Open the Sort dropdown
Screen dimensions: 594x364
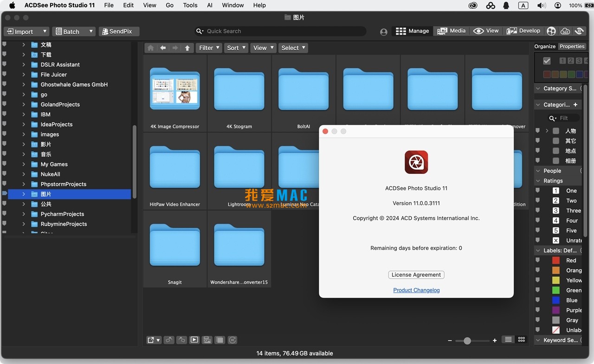coord(236,48)
